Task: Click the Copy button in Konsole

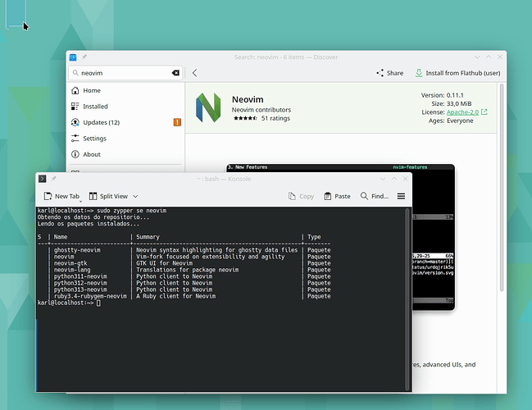Action: 301,196
